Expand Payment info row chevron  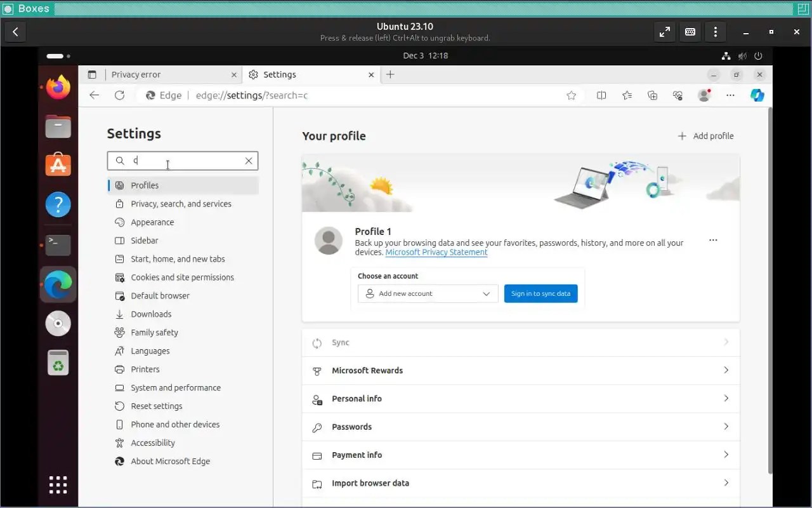pos(726,455)
